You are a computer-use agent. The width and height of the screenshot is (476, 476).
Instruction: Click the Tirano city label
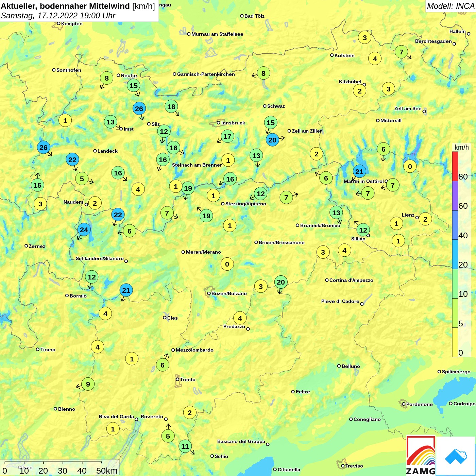[x=48, y=350]
